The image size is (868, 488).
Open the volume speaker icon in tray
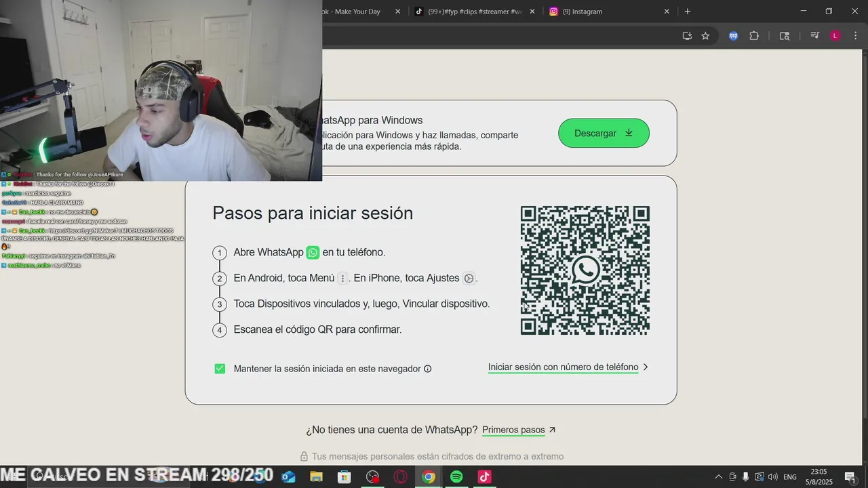773,477
